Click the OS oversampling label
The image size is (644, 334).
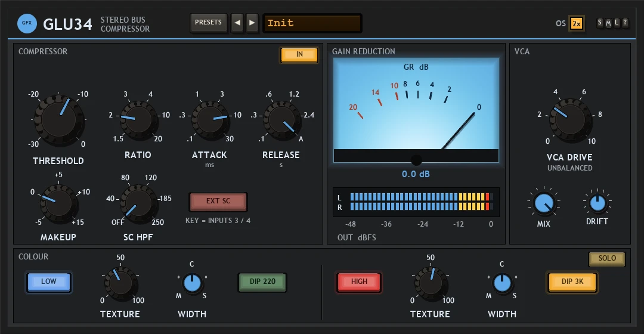561,23
